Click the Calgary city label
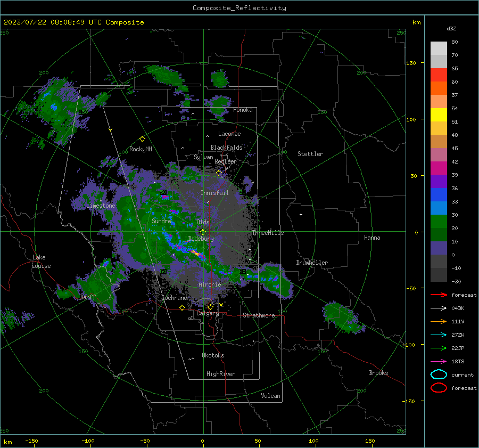 point(208,313)
